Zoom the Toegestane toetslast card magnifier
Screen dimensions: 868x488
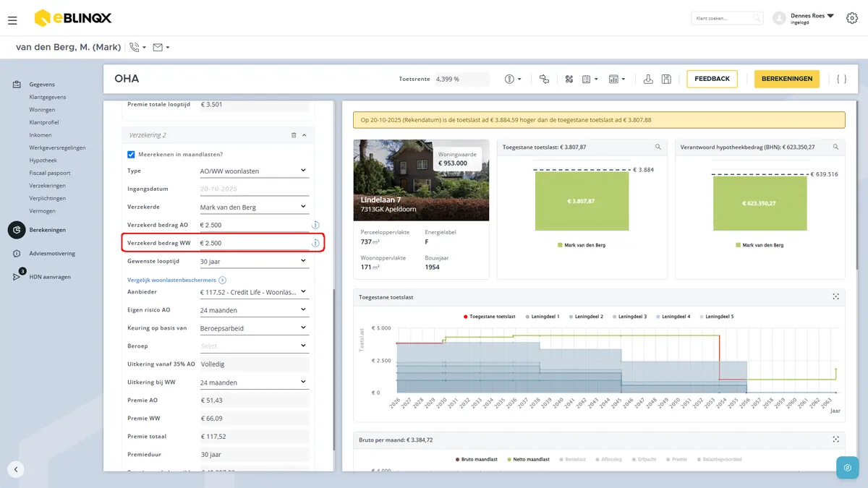[658, 147]
